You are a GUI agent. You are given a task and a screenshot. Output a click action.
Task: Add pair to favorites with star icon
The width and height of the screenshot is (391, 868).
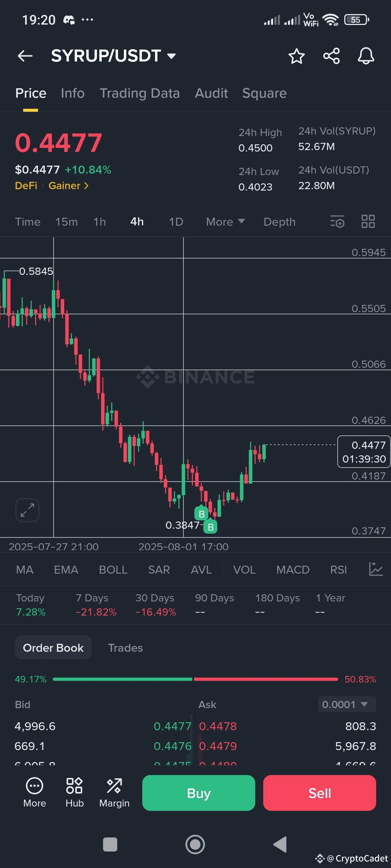297,56
